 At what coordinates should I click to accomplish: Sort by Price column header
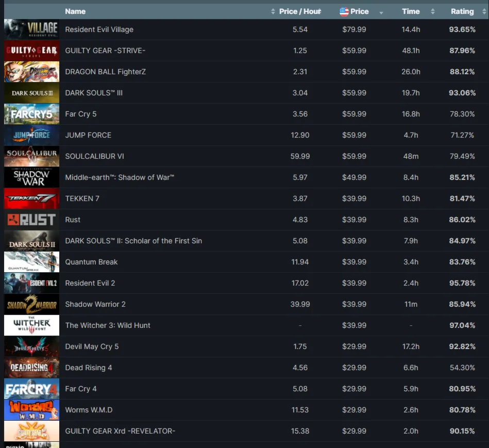[x=359, y=11]
